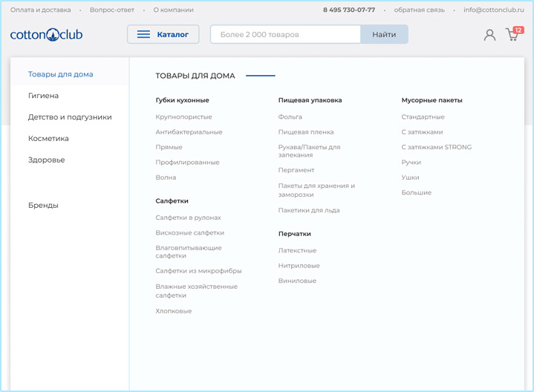Select Гигиена category in sidebar
Image resolution: width=534 pixels, height=392 pixels.
pyautogui.click(x=43, y=96)
